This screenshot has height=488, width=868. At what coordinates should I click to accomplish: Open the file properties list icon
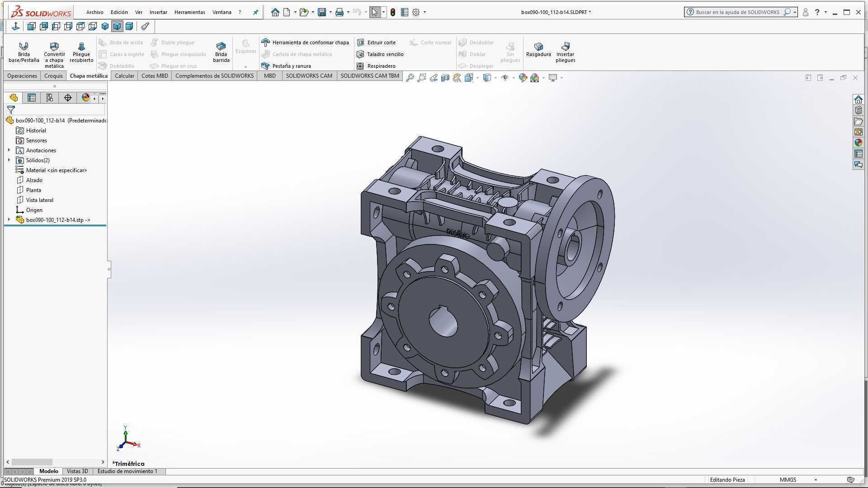pos(405,12)
